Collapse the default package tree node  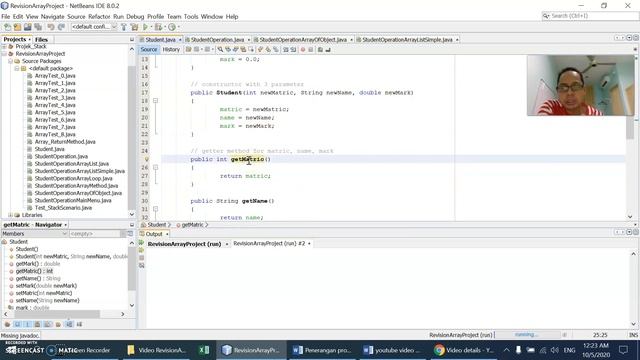tap(17, 69)
